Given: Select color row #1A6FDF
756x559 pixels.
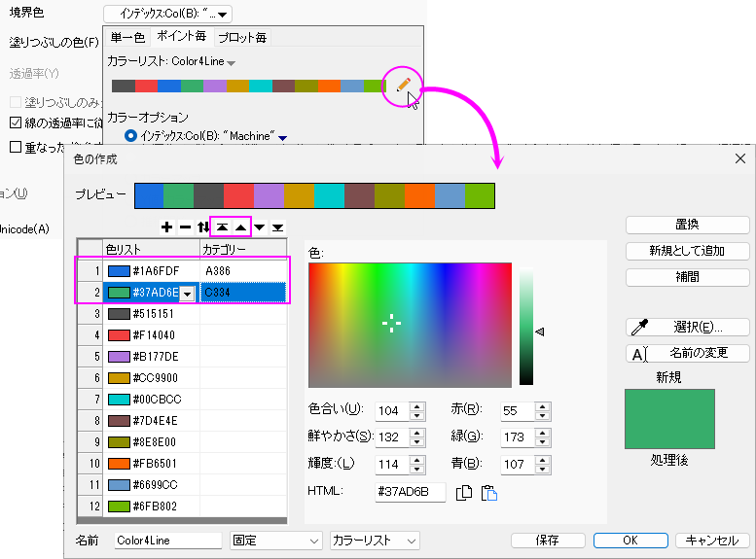Looking at the screenshot, I should click(x=182, y=271).
